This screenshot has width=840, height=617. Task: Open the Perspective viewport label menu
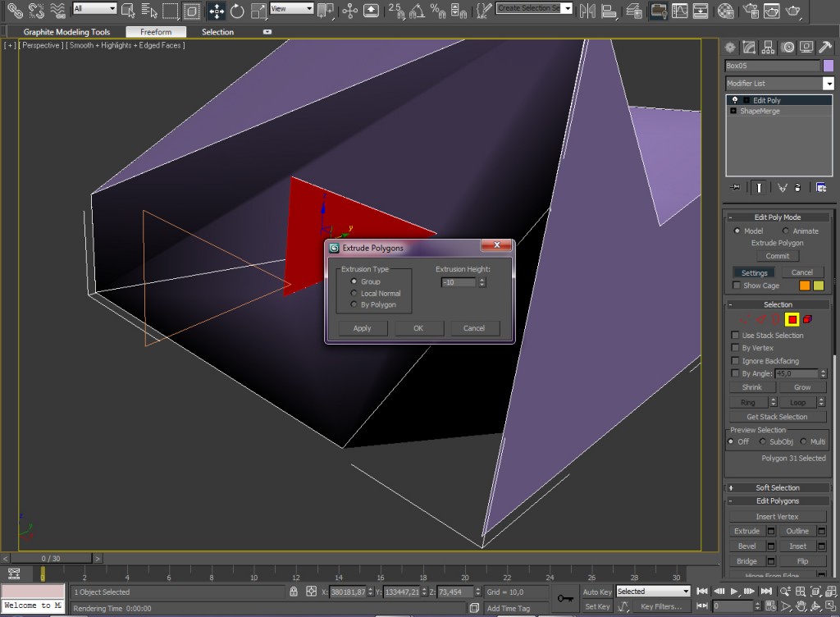tap(41, 45)
